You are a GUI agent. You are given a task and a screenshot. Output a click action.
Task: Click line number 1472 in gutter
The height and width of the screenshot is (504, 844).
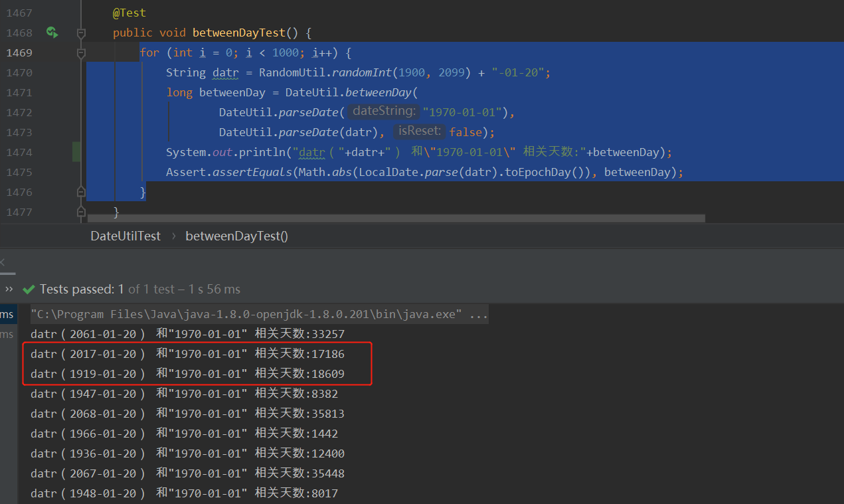[19, 112]
